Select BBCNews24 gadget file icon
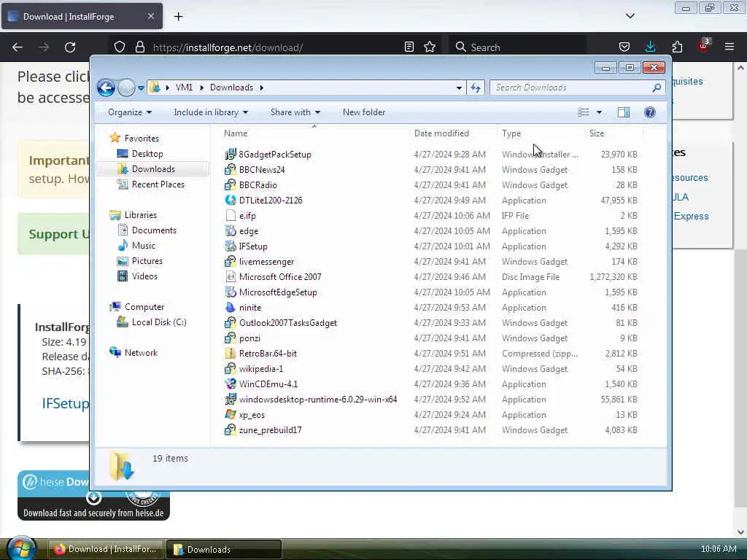747x560 pixels. click(231, 169)
